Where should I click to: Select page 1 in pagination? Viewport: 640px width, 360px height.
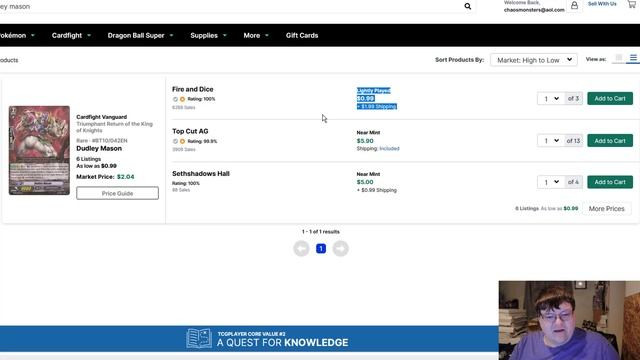tap(321, 248)
